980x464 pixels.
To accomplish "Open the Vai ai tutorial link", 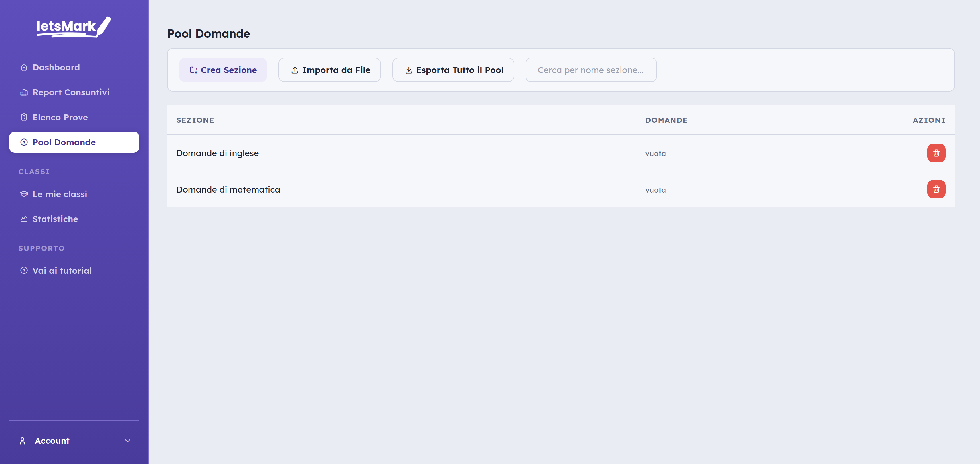I will pos(74,271).
